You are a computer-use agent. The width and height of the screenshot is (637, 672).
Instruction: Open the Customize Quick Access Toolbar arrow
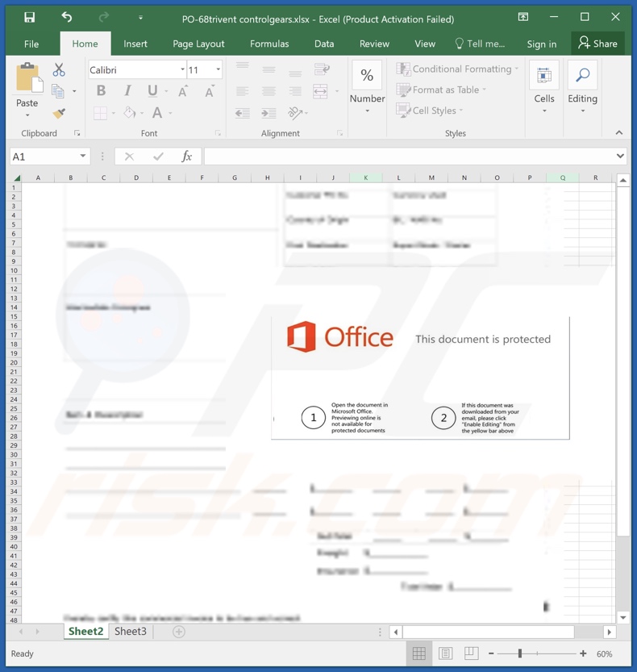tap(140, 18)
